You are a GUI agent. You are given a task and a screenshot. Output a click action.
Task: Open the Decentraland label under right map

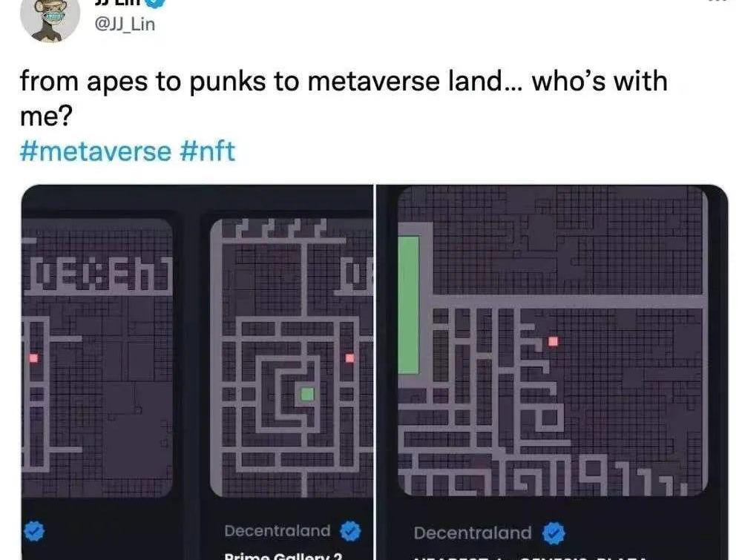click(473, 533)
